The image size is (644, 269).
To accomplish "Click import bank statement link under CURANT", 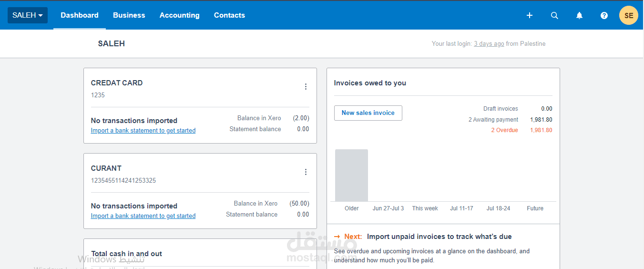I will click(x=143, y=216).
